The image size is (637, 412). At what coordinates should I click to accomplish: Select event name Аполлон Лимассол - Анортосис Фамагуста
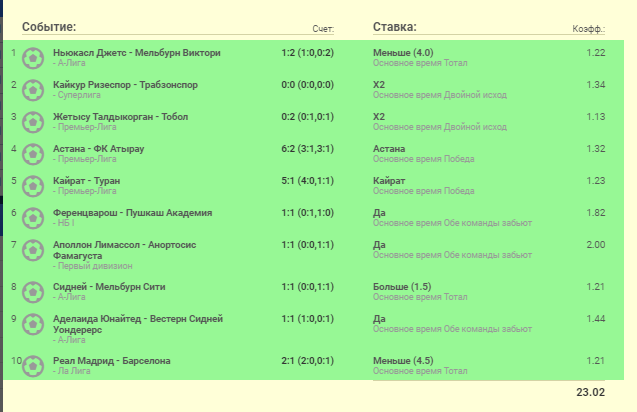(124, 250)
